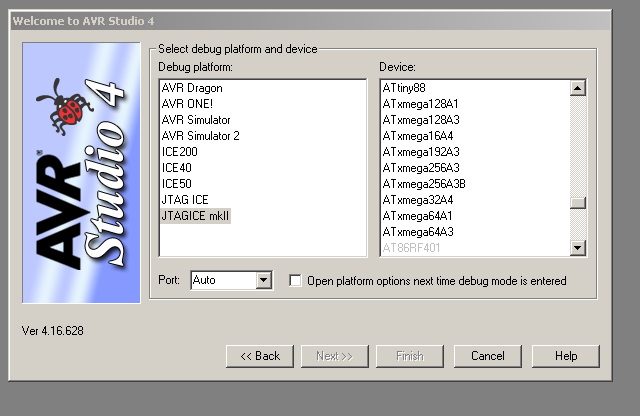This screenshot has width=640, height=416.
Task: Pick ATxmega128A1 device
Action: pos(420,104)
